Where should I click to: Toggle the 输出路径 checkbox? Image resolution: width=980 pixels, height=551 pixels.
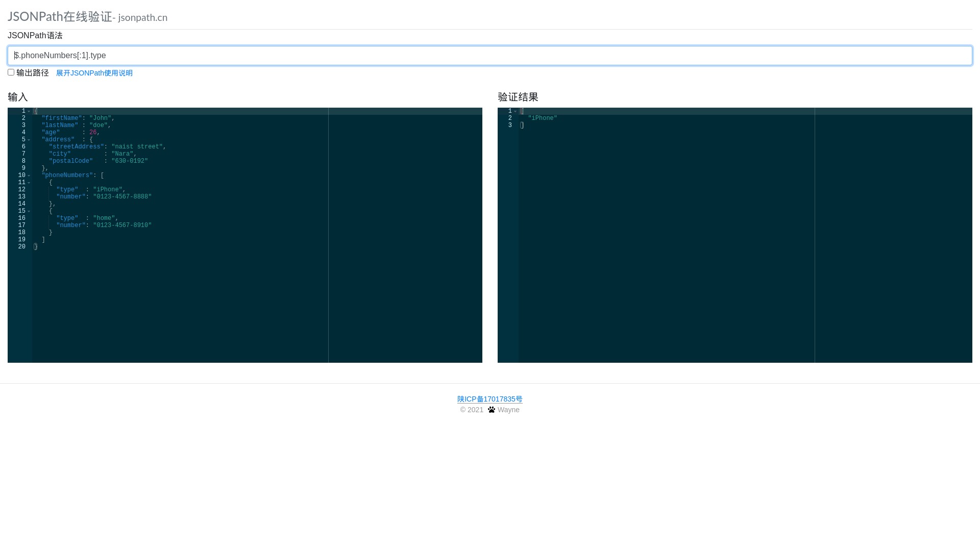(x=11, y=72)
